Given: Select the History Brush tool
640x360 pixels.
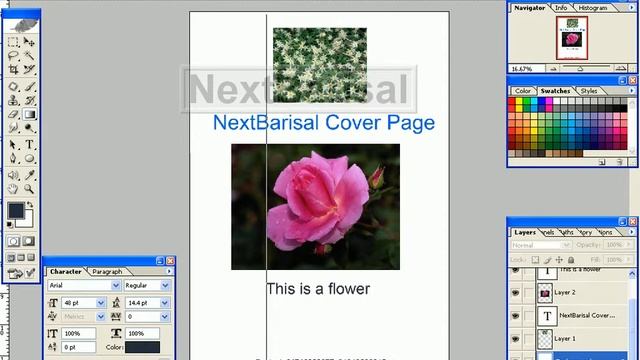Looking at the screenshot, I should point(29,100).
